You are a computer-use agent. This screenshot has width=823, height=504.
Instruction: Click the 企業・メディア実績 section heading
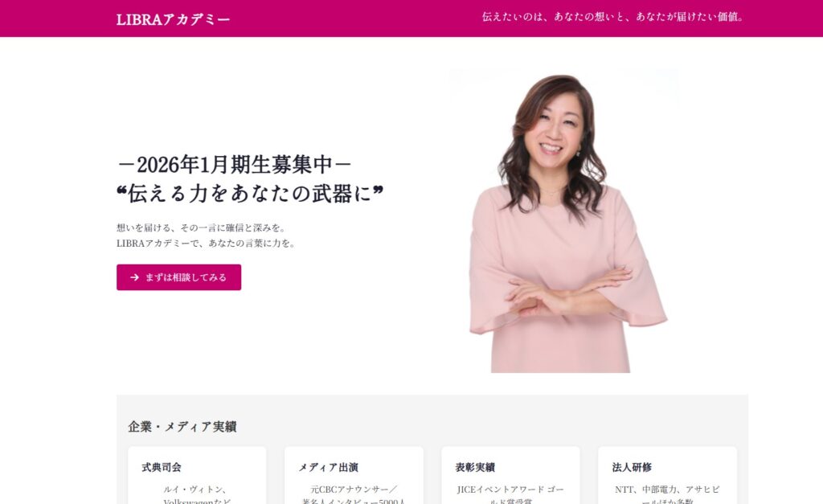(x=182, y=427)
